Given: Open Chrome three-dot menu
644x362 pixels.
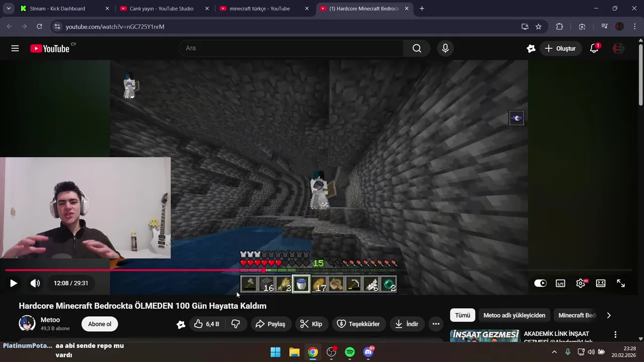Looking at the screenshot, I should 635,27.
